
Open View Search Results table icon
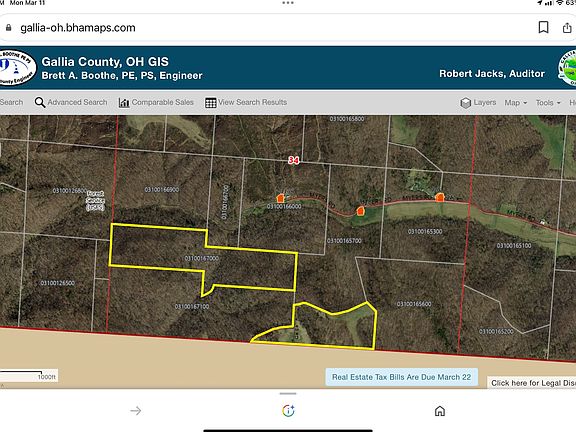pyautogui.click(x=210, y=103)
